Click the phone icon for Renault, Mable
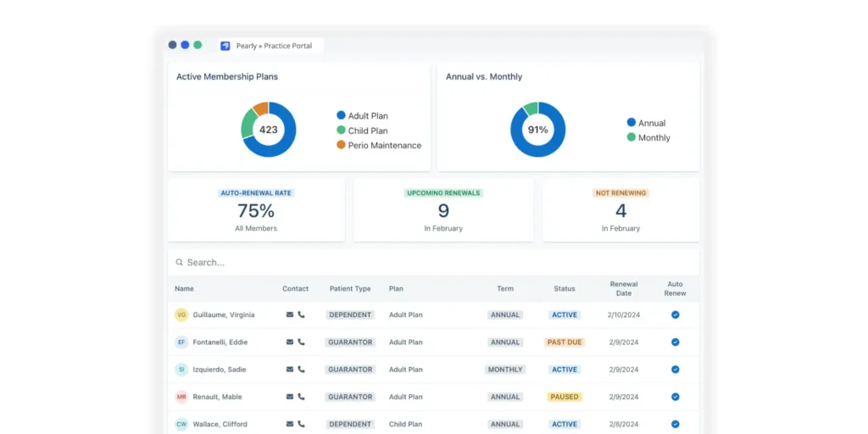The image size is (868, 434). (x=301, y=397)
